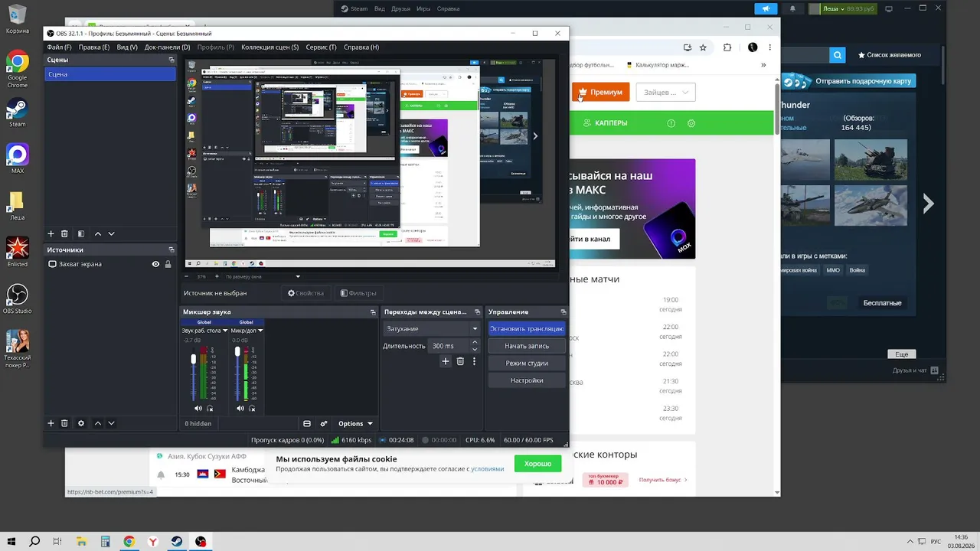Expand Микр/доп channel menu

(x=260, y=331)
